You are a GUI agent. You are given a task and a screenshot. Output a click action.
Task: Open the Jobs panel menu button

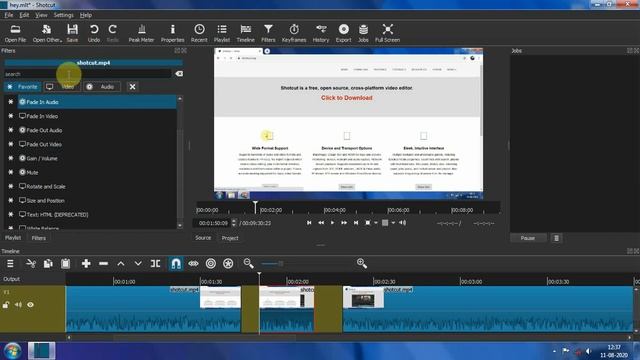(556, 238)
